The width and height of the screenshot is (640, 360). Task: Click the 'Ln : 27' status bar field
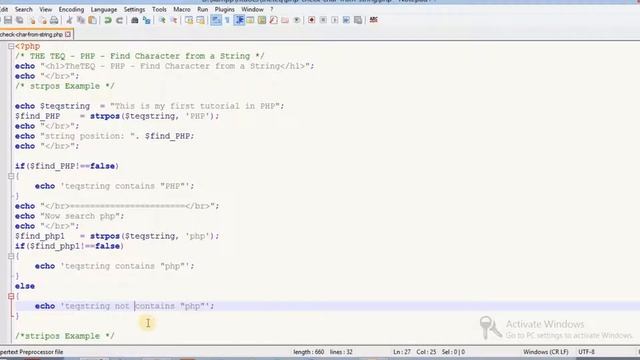point(402,352)
